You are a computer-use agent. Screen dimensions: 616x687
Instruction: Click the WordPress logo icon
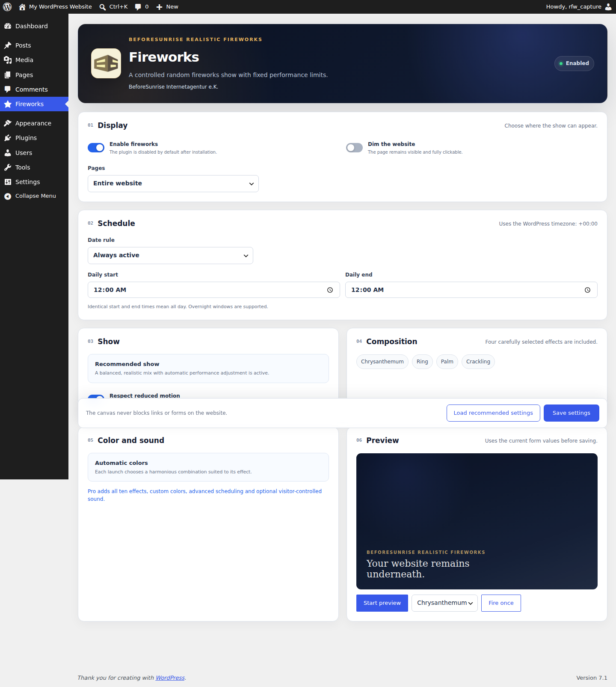[x=7, y=7]
